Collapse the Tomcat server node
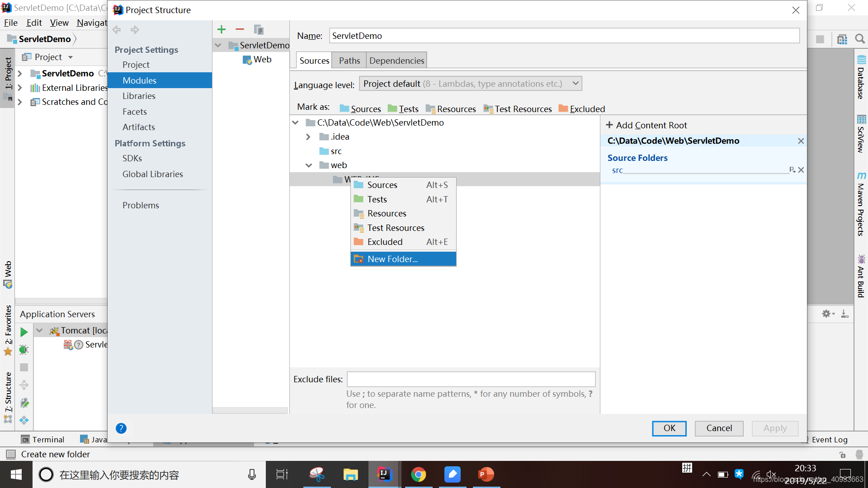868x488 pixels. tap(40, 331)
